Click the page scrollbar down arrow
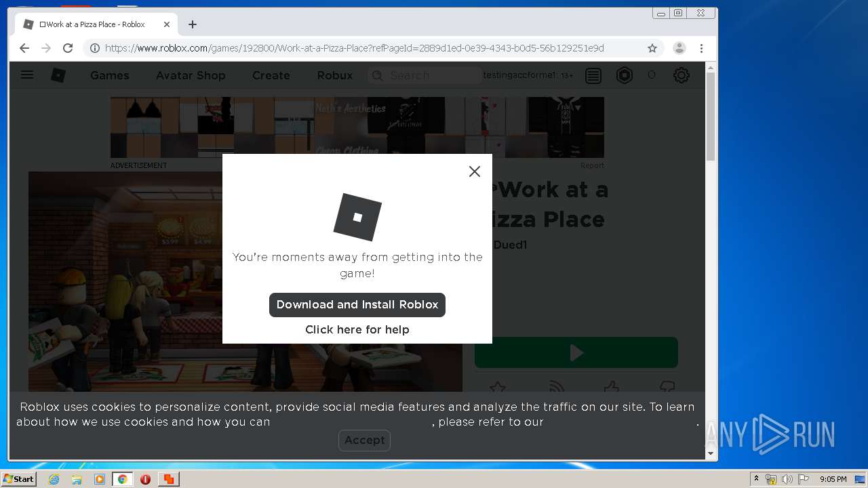This screenshot has width=868, height=488. coord(711,453)
